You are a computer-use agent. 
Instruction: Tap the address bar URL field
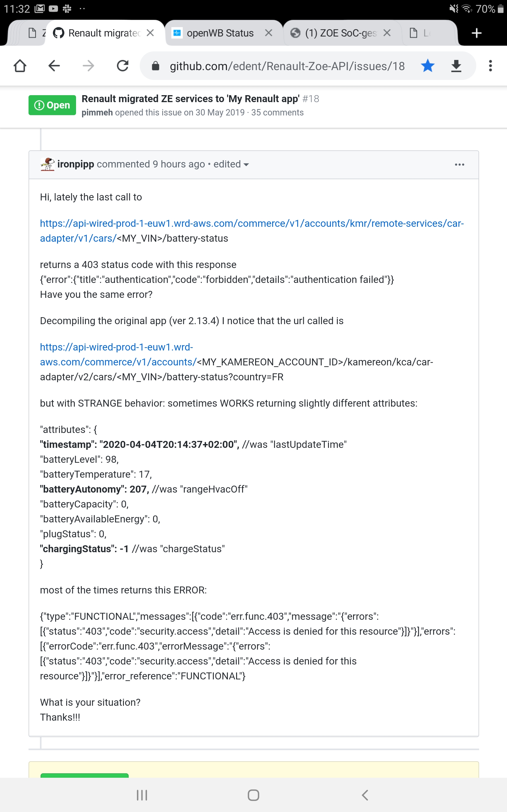[x=287, y=66]
